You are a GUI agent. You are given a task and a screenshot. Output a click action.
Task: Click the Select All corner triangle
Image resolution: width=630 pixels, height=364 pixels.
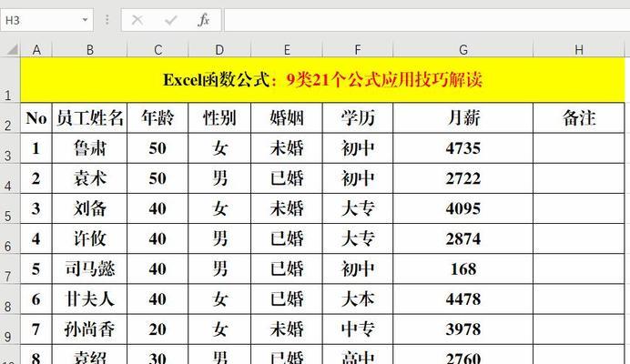pos(12,50)
